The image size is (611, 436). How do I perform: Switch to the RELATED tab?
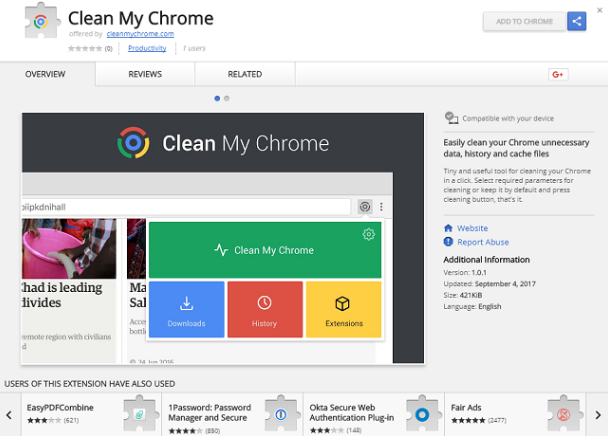pyautogui.click(x=245, y=74)
